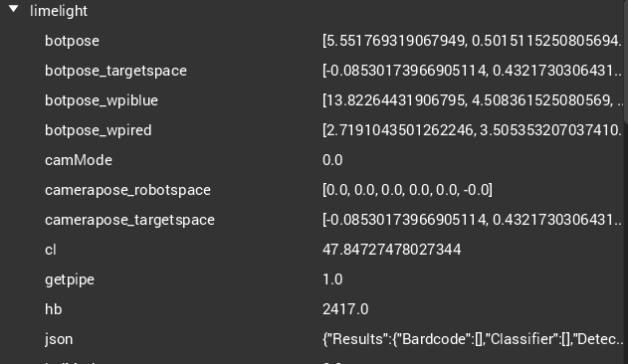
Task: Click the vertical scrollbar thumb
Action: coord(626,60)
